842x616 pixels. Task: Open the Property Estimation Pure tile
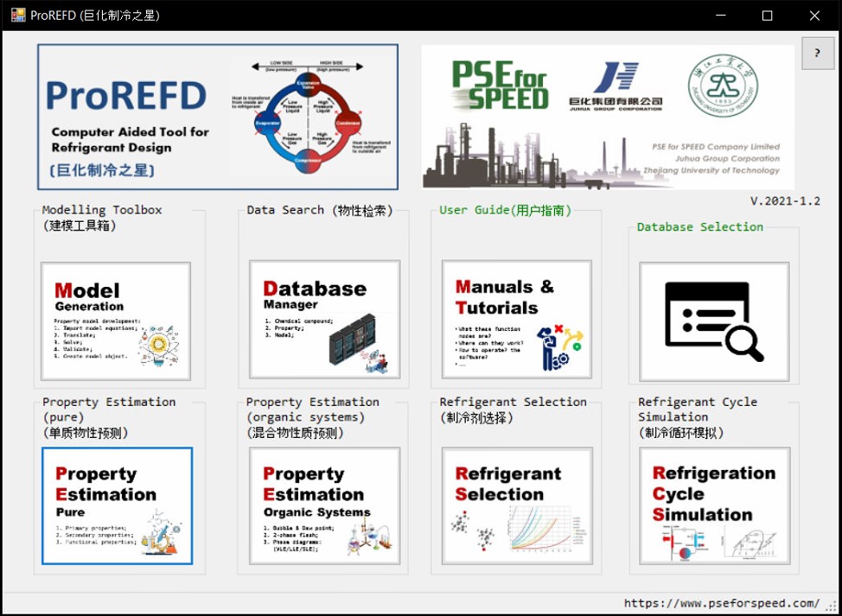pos(117,506)
